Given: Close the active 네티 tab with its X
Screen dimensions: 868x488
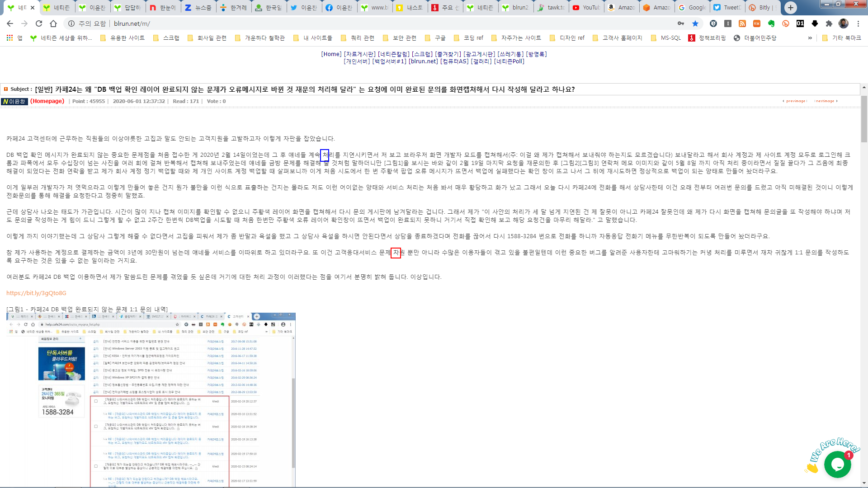Looking at the screenshot, I should [x=33, y=8].
